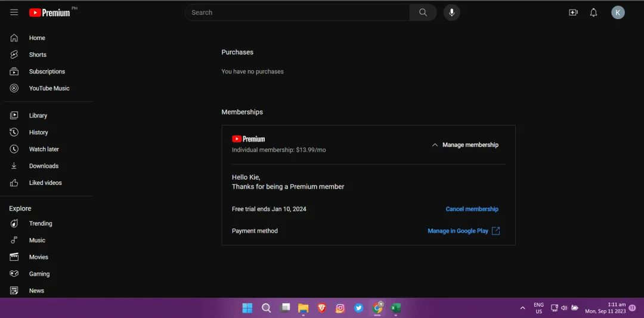Open the Liked videos label
The image size is (644, 318).
click(x=45, y=183)
